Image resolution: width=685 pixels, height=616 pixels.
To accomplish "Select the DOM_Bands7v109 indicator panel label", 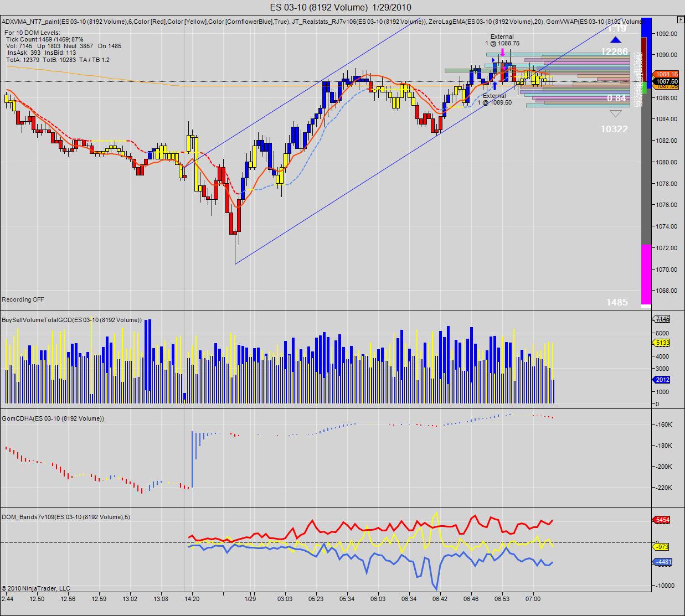I will pyautogui.click(x=66, y=517).
